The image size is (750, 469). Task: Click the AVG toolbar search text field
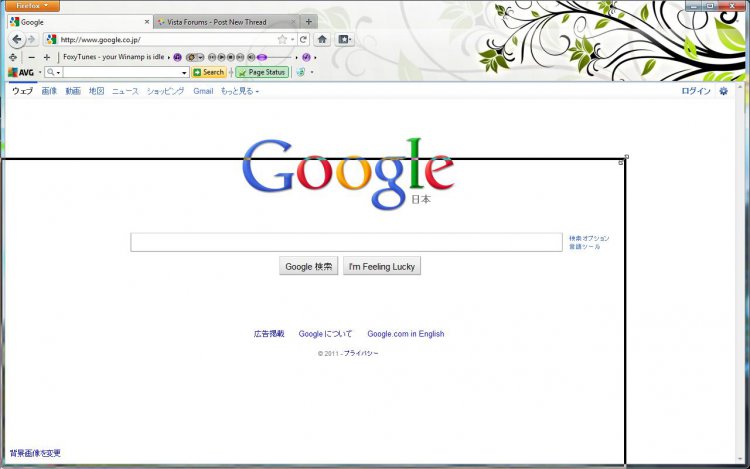tap(121, 72)
